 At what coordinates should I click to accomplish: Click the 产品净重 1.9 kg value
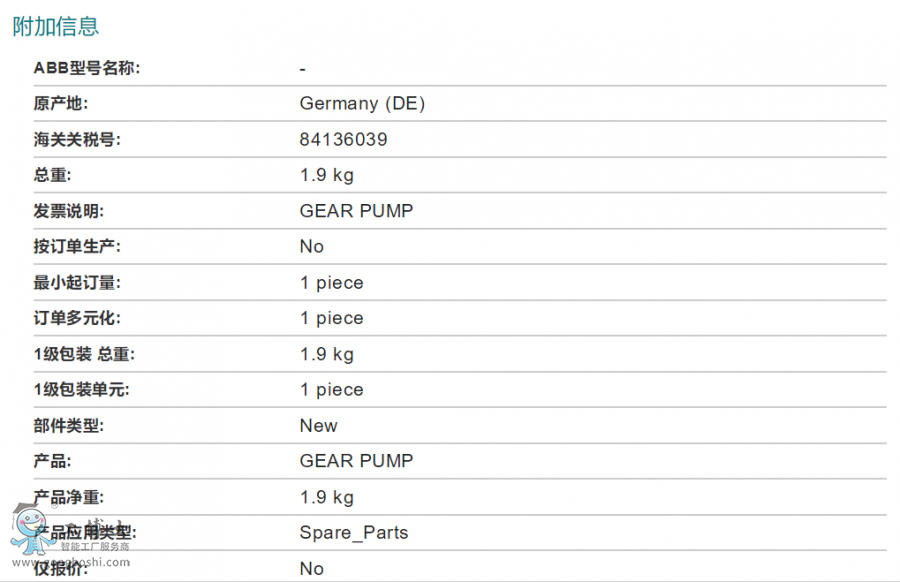point(326,497)
